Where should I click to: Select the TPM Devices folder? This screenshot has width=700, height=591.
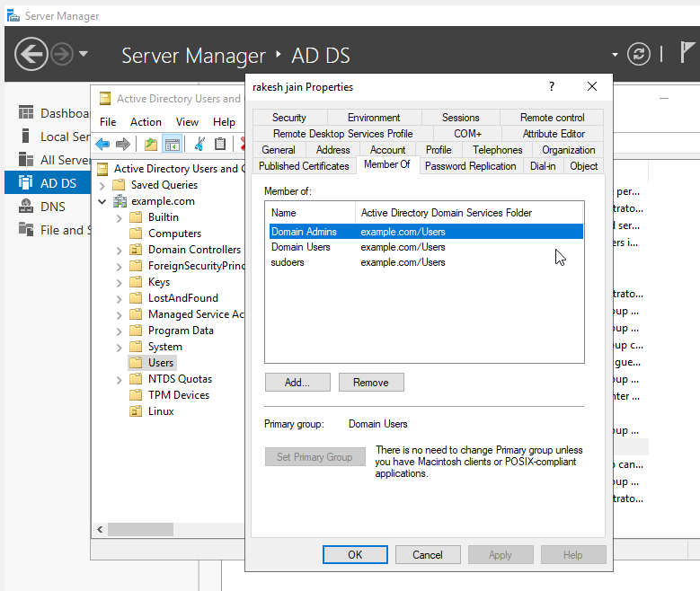tap(169, 395)
